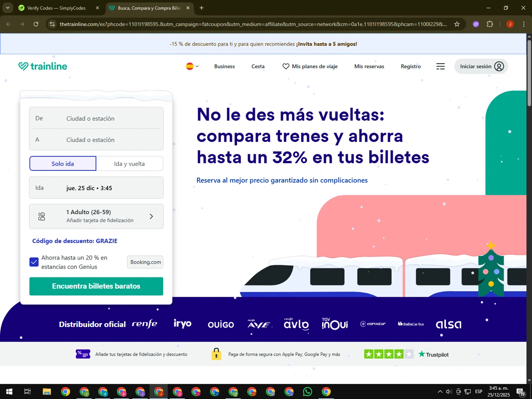Click the Trustpilot logo
The height and width of the screenshot is (399, 532).
point(433,354)
